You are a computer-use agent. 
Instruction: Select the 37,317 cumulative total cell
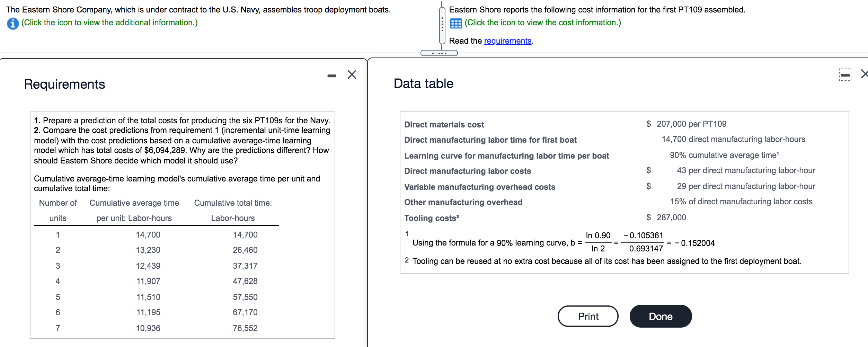(245, 266)
